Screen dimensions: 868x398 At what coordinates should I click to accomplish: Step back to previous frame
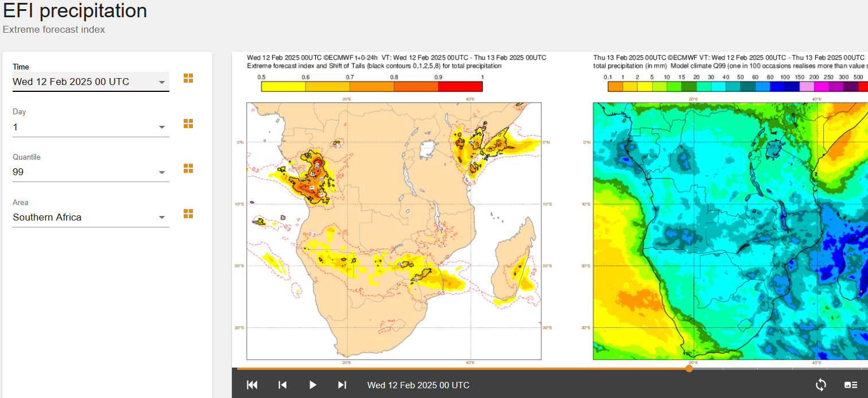point(282,385)
